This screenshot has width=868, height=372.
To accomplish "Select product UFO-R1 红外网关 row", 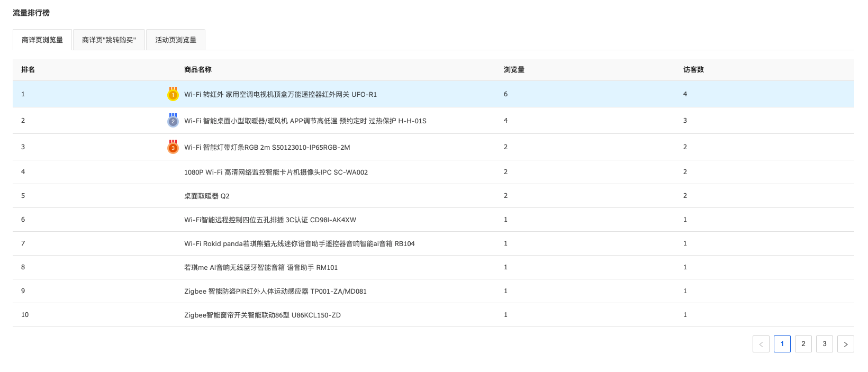I will click(433, 94).
